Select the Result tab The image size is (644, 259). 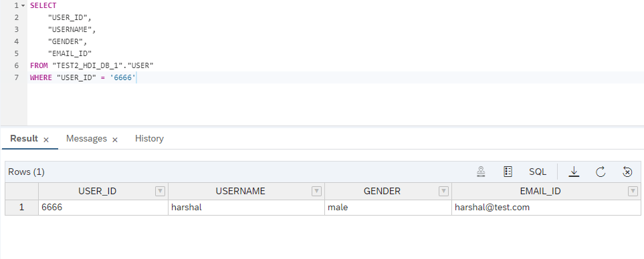click(x=24, y=139)
